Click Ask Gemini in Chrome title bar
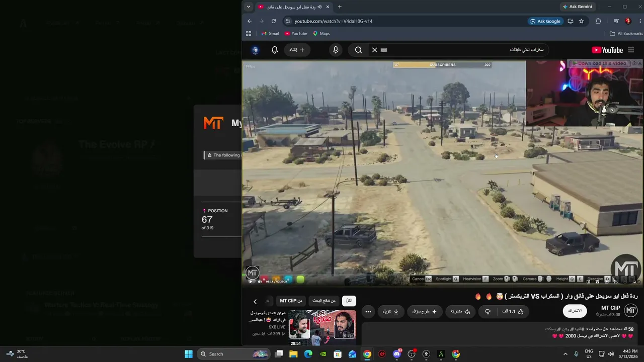 pos(577,7)
